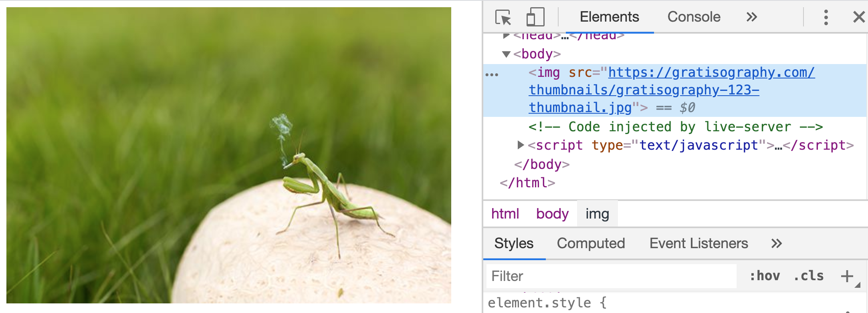Screen dimensions: 868x313
Task: Expand the script text/javascript node
Action: pos(521,145)
